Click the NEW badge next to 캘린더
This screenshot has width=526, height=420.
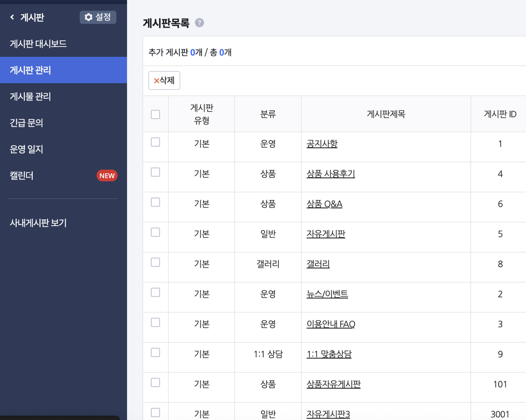(x=107, y=176)
